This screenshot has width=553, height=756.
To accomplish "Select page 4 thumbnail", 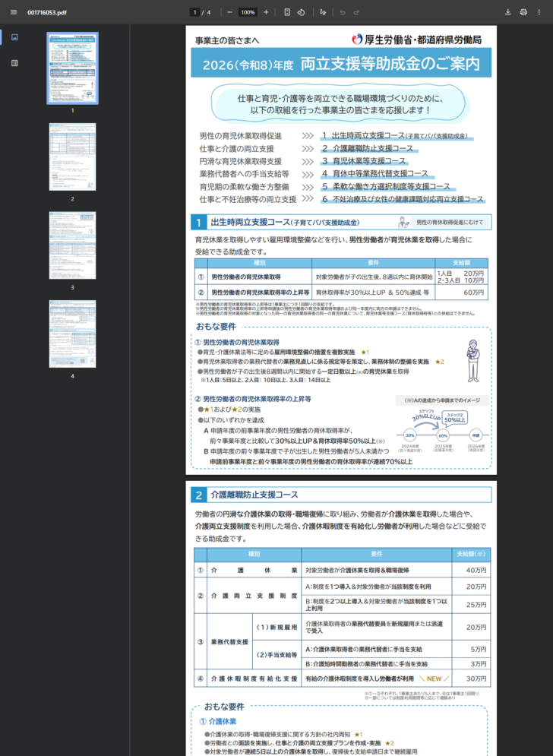I will pos(72,334).
